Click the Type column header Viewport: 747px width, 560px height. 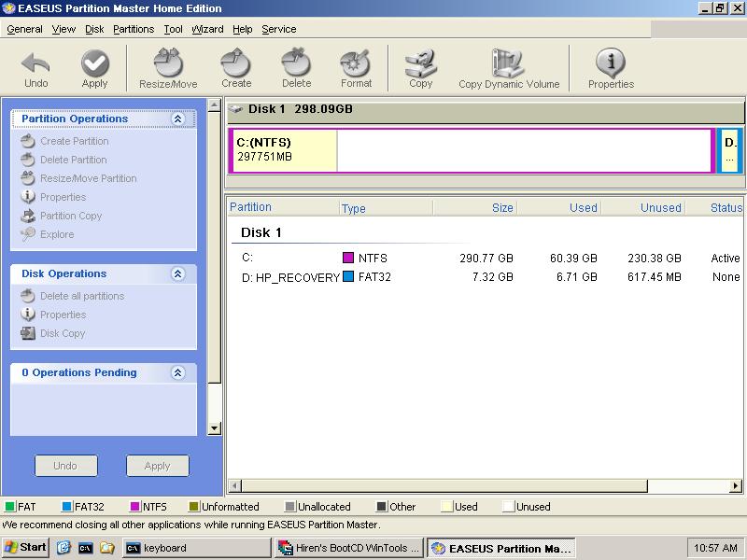point(386,207)
